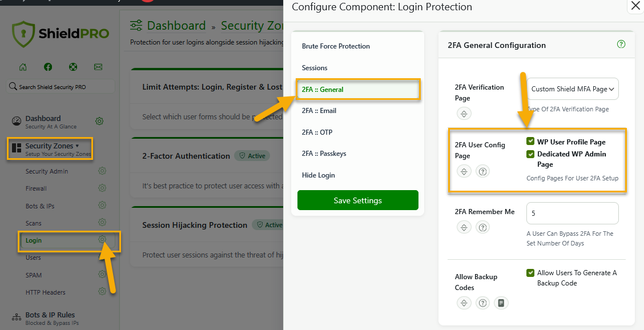Viewport: 644px width, 330px height.
Task: Click the document icon under Allow Backup Codes
Action: [x=501, y=303]
